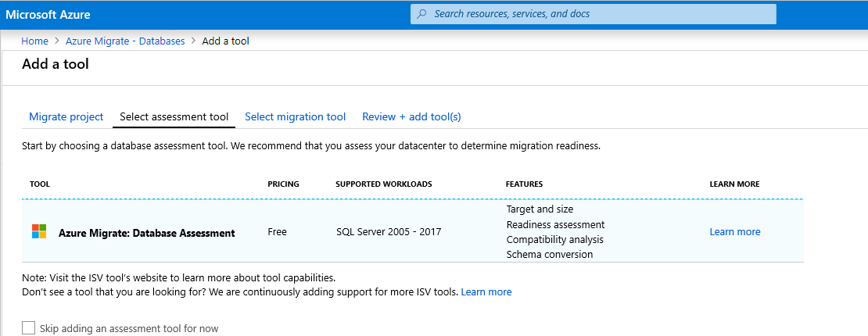The height and width of the screenshot is (336, 868).
Task: Open Learn more for Database Assessment tool
Action: tap(734, 232)
